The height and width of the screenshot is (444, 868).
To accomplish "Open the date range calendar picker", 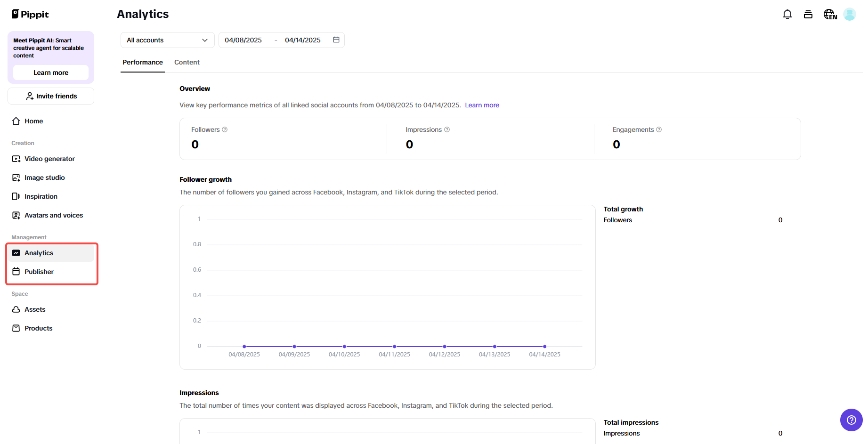I will tap(336, 40).
